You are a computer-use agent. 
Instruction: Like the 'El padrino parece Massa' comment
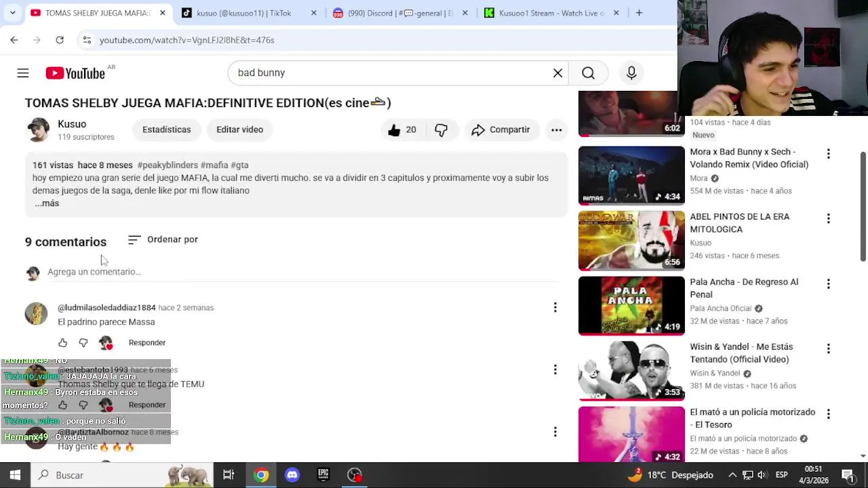coord(62,343)
